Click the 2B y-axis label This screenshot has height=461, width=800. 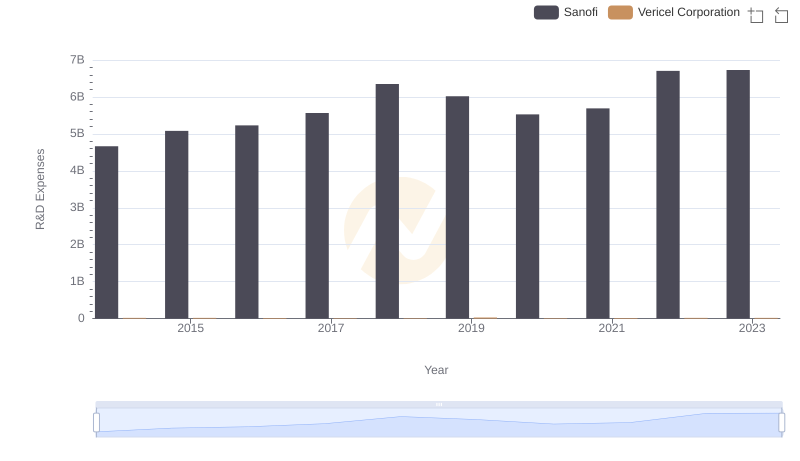coord(77,244)
